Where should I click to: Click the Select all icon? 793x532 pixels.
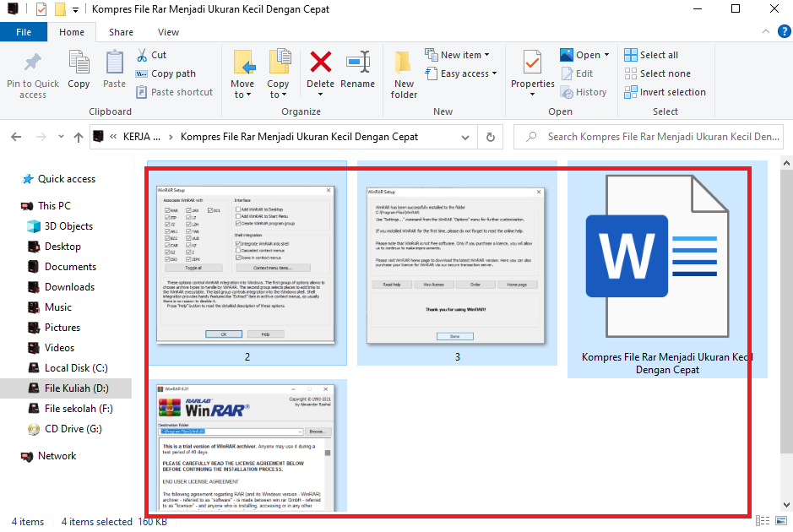(x=631, y=55)
